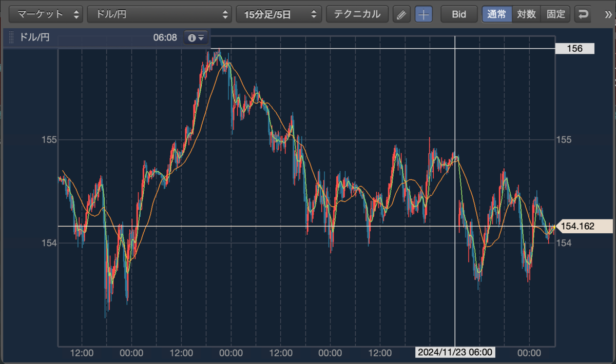Open the ドル/円 currency pair dropdown
The image size is (616, 364).
click(x=160, y=14)
